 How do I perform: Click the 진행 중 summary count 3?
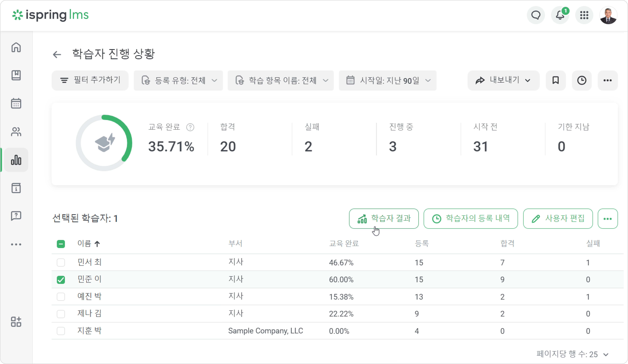click(393, 146)
